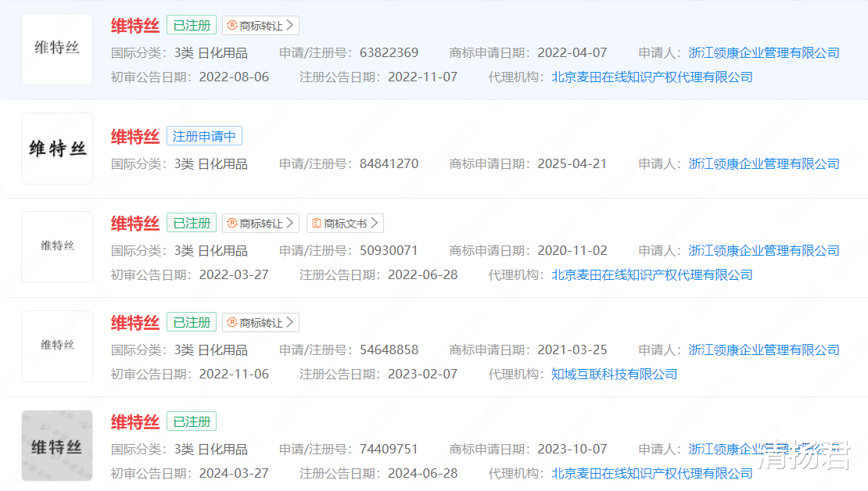The image size is (868, 491).
Task: Click application date 2022-04-07
Action: click(572, 52)
